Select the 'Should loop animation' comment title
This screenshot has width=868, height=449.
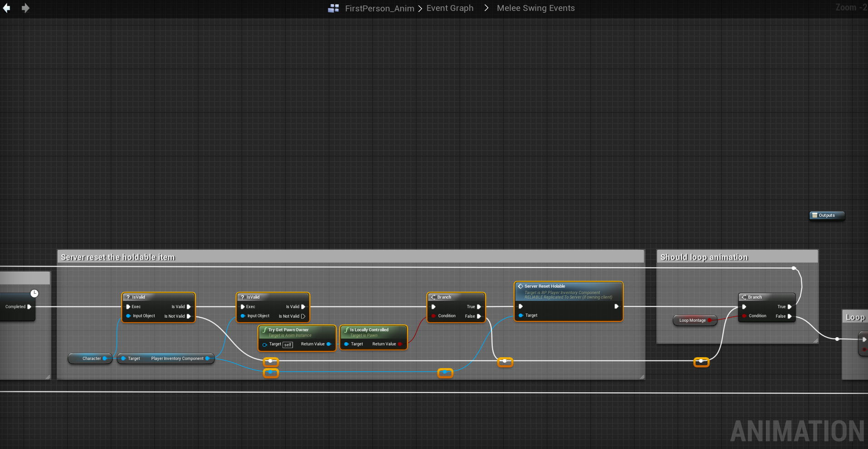click(704, 257)
